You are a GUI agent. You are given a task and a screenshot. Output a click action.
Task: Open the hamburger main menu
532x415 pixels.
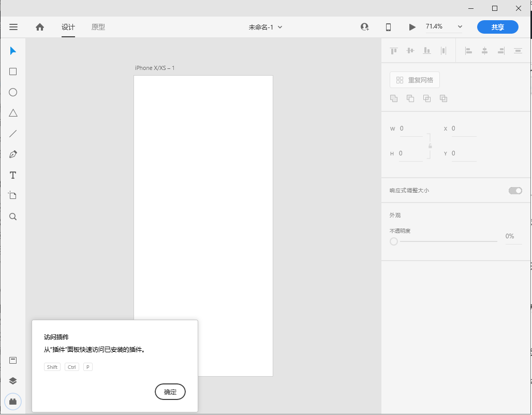click(13, 27)
